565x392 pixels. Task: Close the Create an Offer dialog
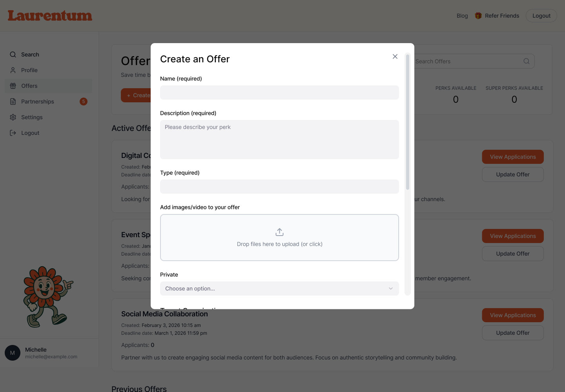395,56
